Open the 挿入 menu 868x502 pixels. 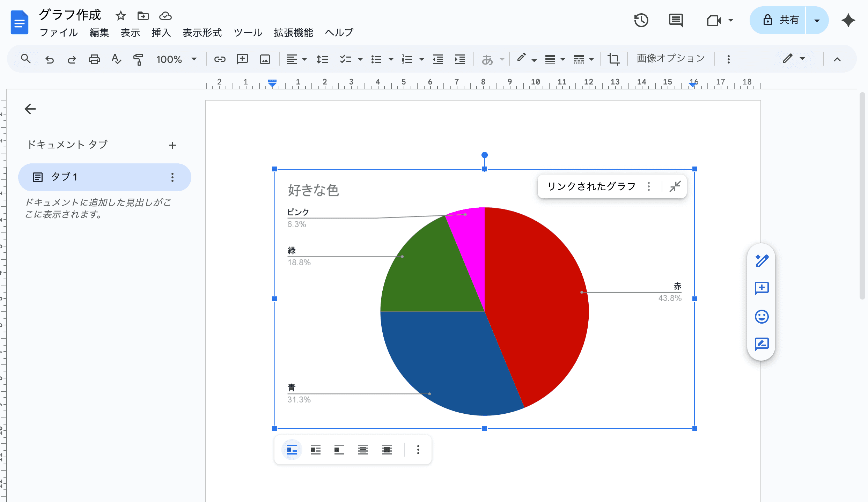(x=161, y=33)
